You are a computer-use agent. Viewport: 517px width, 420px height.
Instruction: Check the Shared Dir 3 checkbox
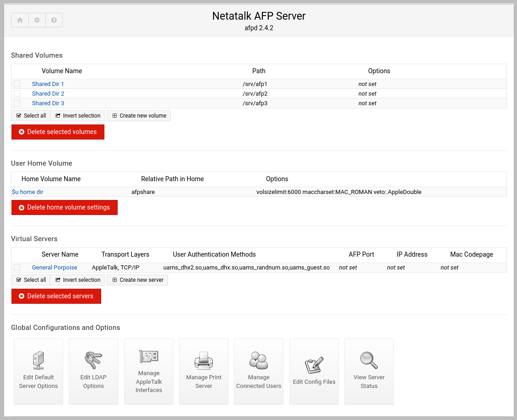17,103
